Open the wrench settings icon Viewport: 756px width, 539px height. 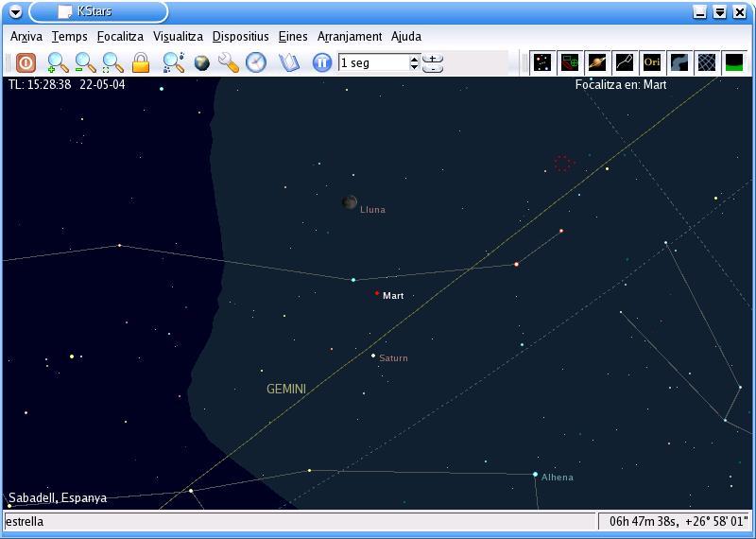pyautogui.click(x=228, y=62)
